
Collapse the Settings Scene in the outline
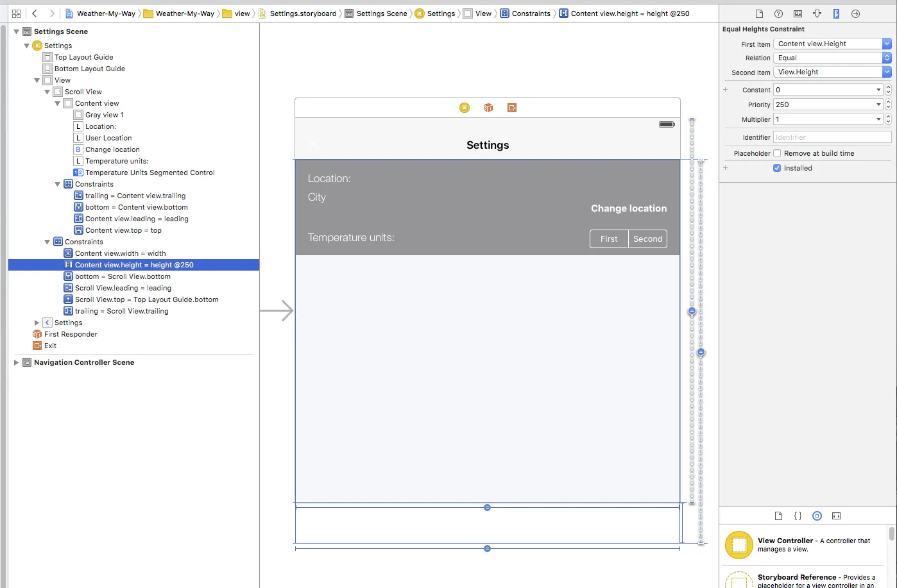click(17, 31)
